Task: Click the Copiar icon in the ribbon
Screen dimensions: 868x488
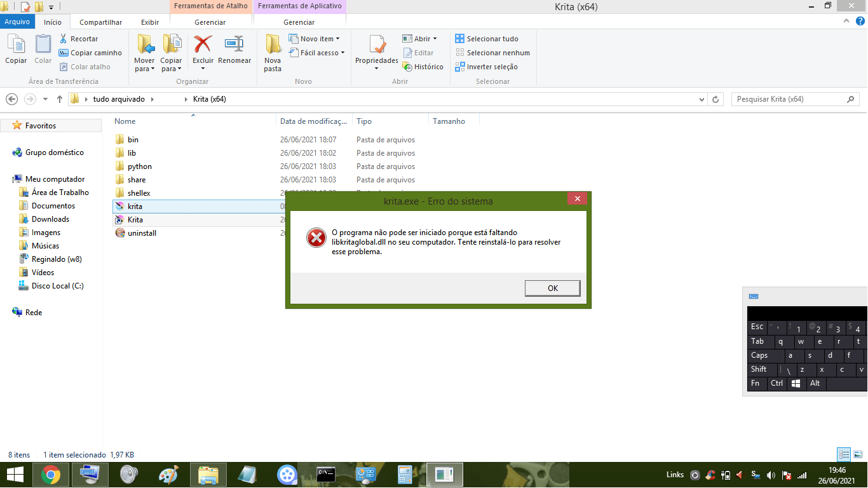Action: point(16,50)
